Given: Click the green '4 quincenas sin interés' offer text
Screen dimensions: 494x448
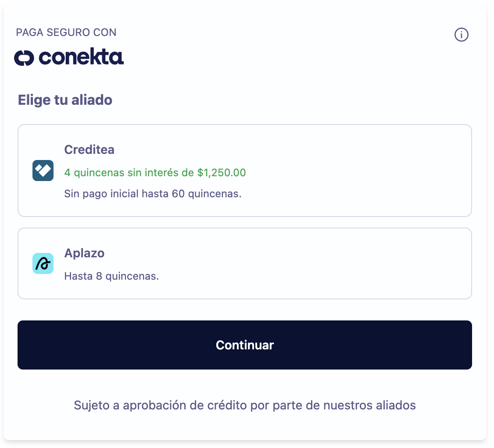Looking at the screenshot, I should tap(155, 173).
